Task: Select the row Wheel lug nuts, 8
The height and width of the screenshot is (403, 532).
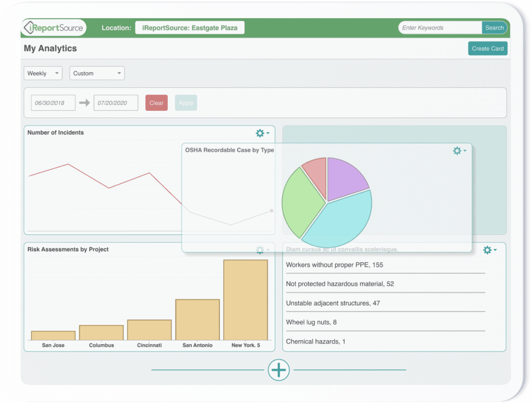Action: point(386,322)
